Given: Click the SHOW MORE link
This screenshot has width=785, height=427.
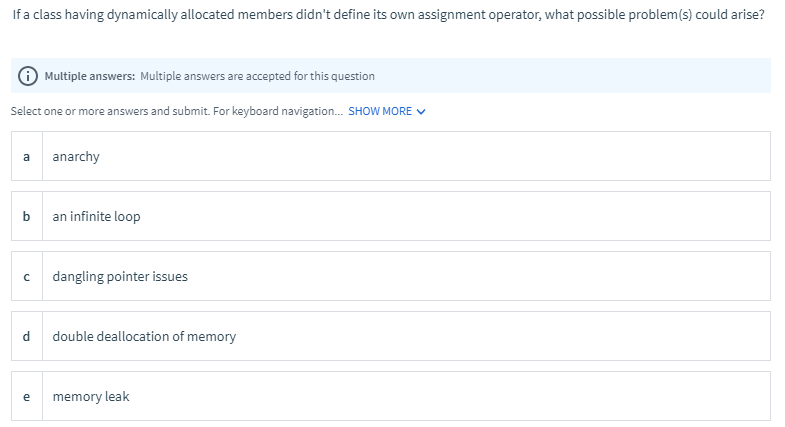Looking at the screenshot, I should 380,111.
